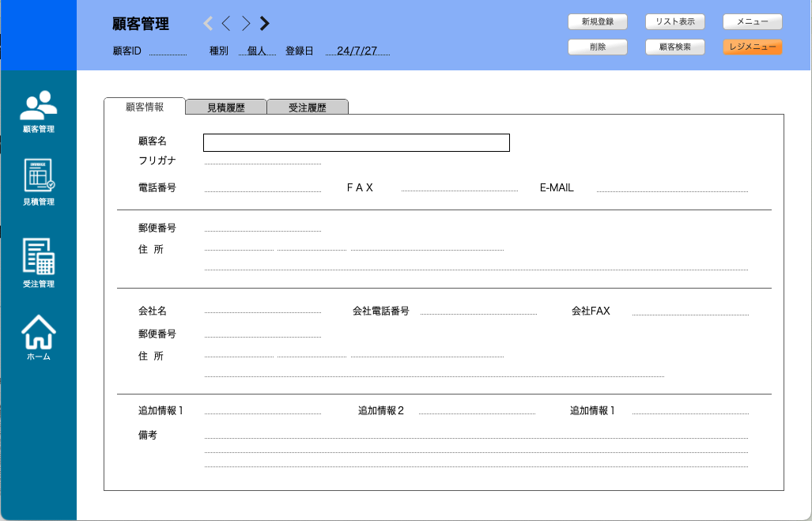The width and height of the screenshot is (812, 521).
Task: Click the メニュー button
Action: pyautogui.click(x=752, y=21)
